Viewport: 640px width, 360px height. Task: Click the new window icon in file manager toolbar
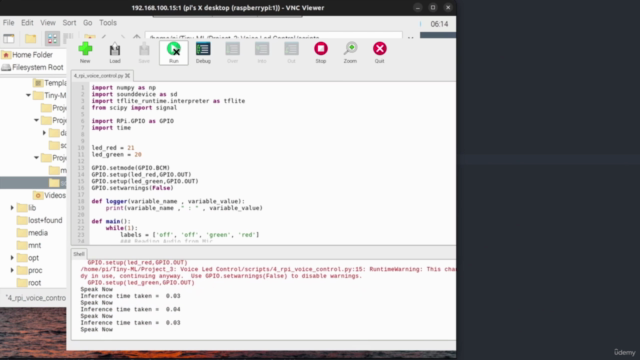[x=9, y=39]
